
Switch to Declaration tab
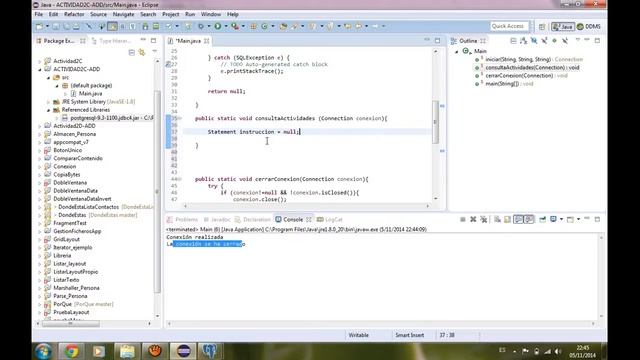click(x=253, y=220)
